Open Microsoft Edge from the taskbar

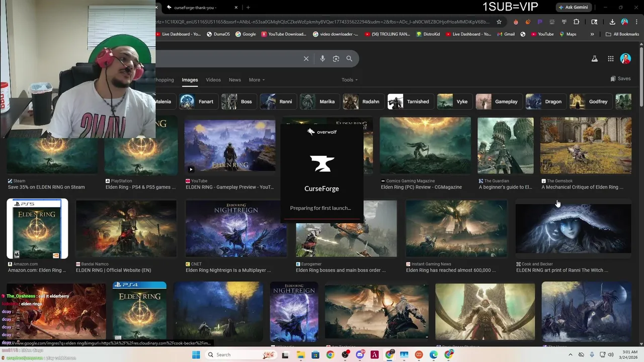pos(434,355)
